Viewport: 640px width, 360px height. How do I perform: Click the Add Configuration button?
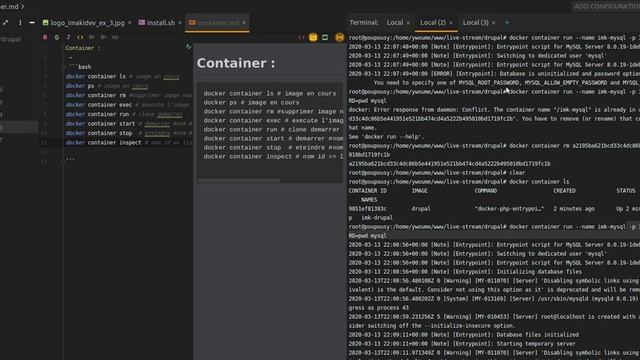(607, 6)
